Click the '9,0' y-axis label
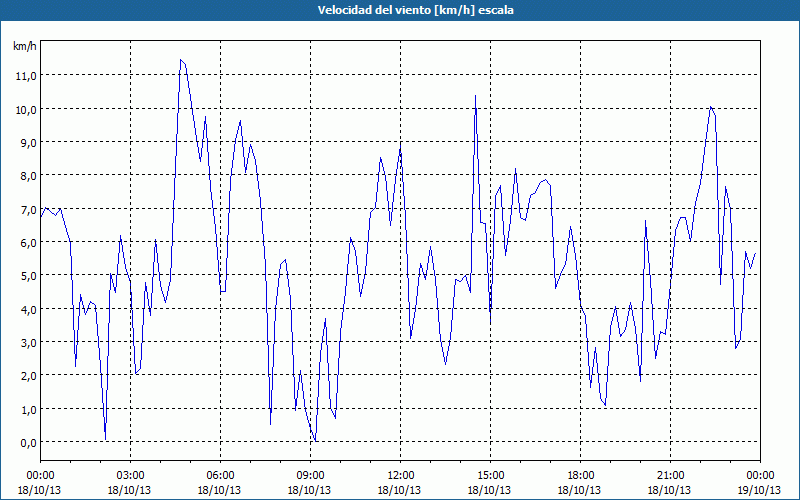This screenshot has height=500, width=800. (29, 143)
